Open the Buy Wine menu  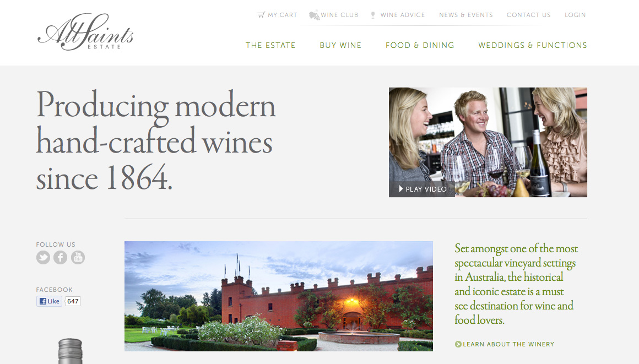coord(340,45)
